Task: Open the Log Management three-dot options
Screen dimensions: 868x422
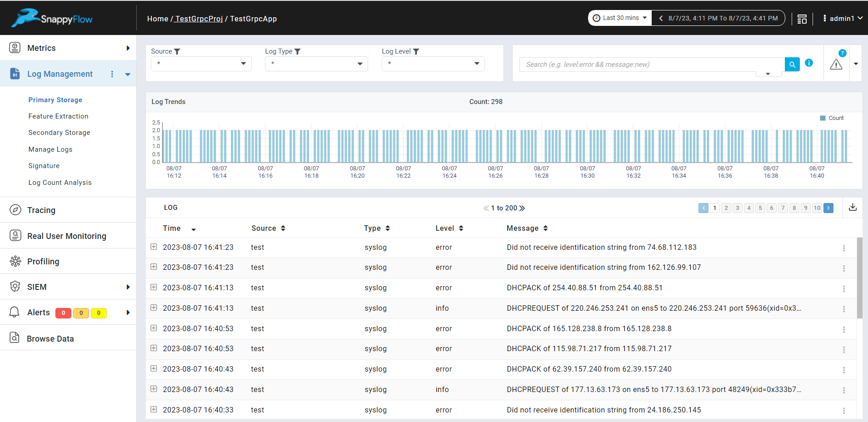Action: pyautogui.click(x=112, y=74)
